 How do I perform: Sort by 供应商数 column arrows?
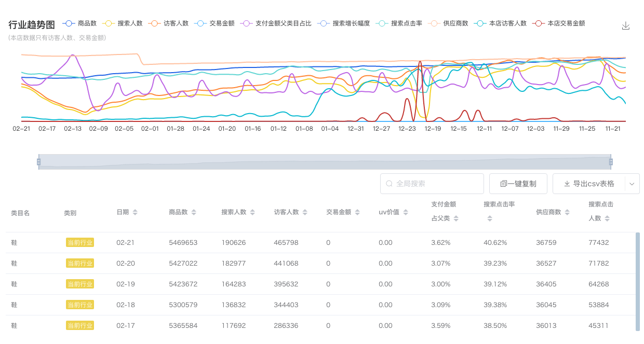click(x=567, y=212)
